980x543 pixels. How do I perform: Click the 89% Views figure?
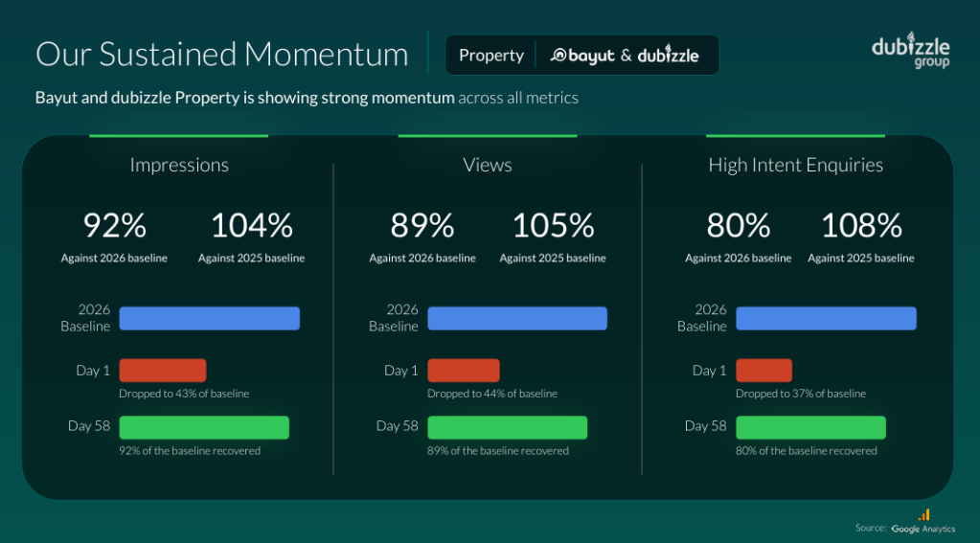tap(422, 226)
